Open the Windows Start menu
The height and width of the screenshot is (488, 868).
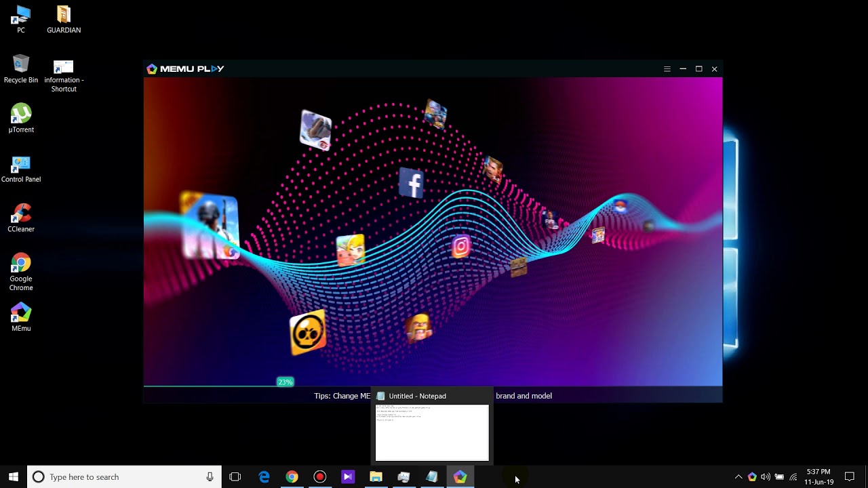click(x=13, y=477)
